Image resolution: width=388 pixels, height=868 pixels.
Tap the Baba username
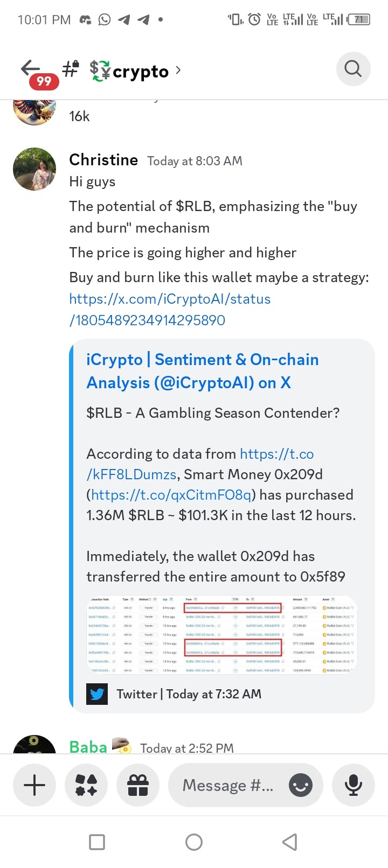click(x=88, y=747)
